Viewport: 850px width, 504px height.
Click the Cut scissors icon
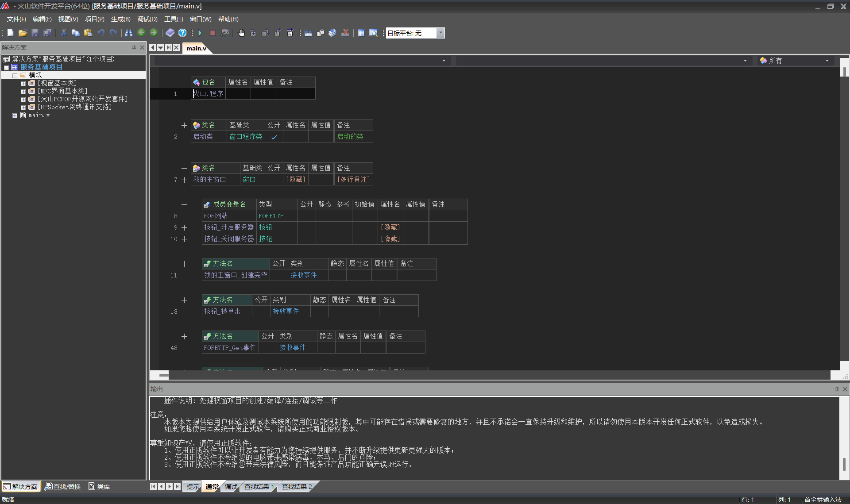[64, 33]
